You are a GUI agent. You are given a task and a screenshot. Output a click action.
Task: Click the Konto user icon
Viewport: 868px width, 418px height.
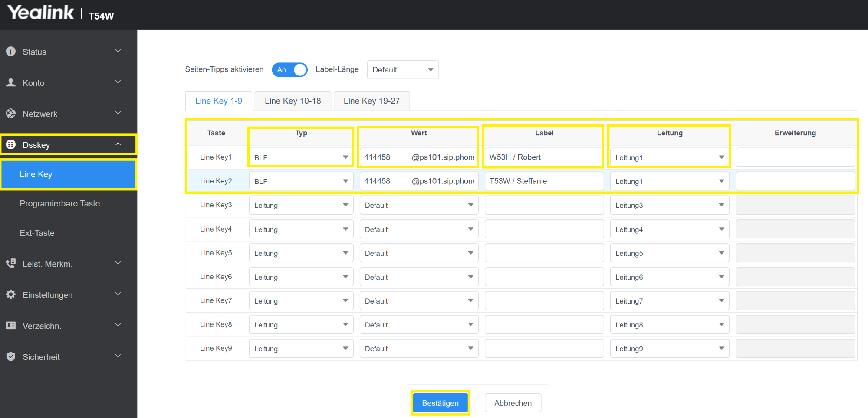[11, 82]
